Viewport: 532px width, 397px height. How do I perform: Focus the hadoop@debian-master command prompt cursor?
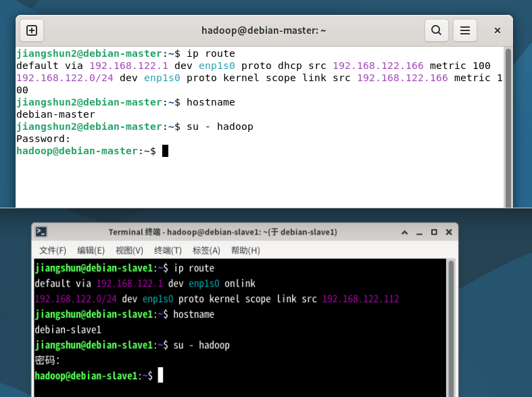point(165,151)
